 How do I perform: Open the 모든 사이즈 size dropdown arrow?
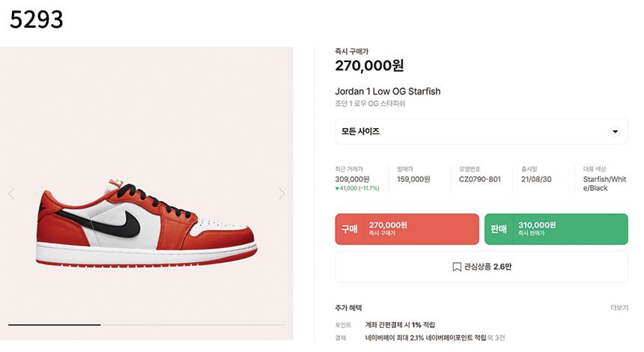tap(616, 131)
